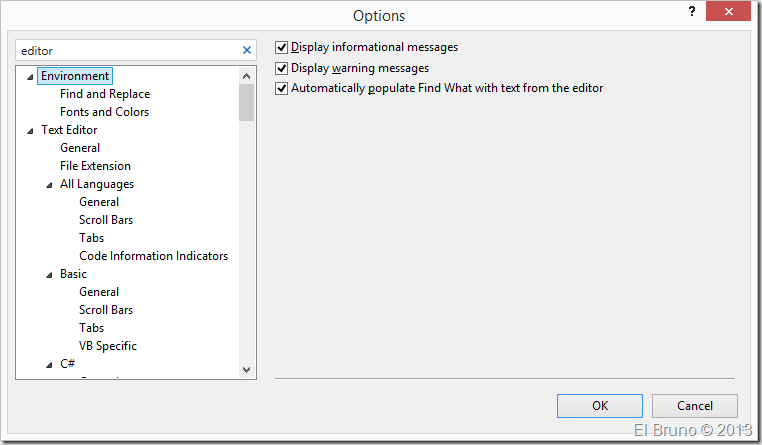This screenshot has width=762, height=445.
Task: Click the help question mark icon
Action: pyautogui.click(x=691, y=11)
